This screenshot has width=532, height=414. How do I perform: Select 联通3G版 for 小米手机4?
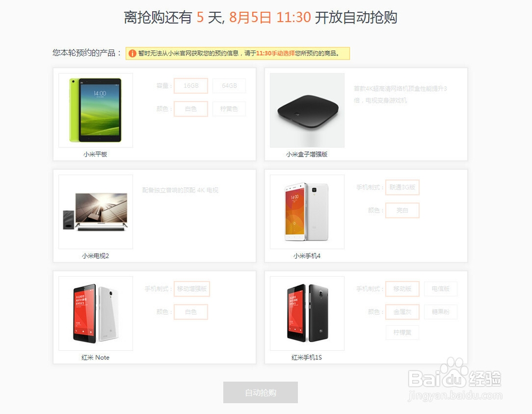tap(402, 187)
